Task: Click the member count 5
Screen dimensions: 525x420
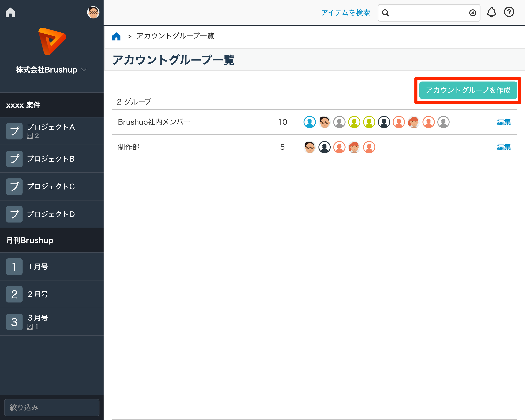Action: [282, 147]
